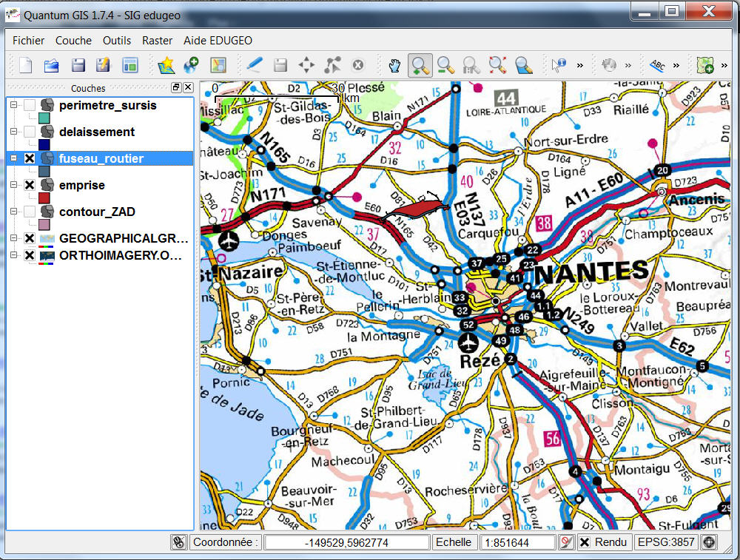Select the Pan map hand tool
Screen dimensions: 740x560
coord(394,65)
